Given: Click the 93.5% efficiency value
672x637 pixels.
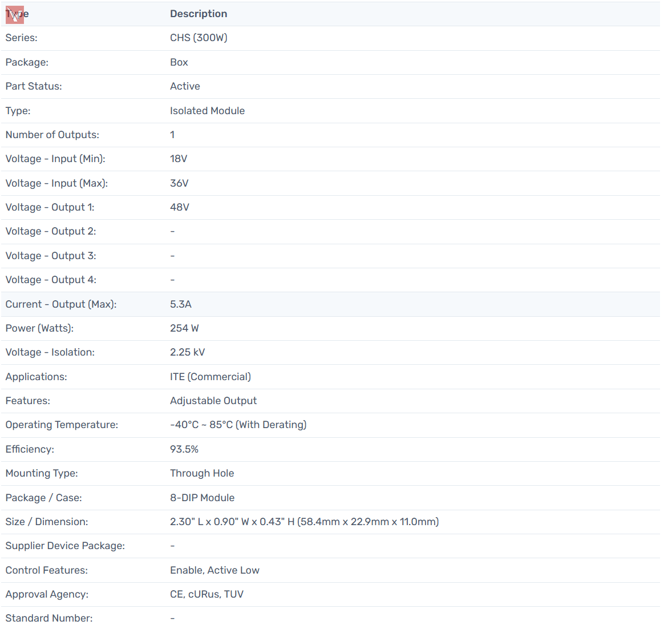Looking at the screenshot, I should [x=184, y=449].
